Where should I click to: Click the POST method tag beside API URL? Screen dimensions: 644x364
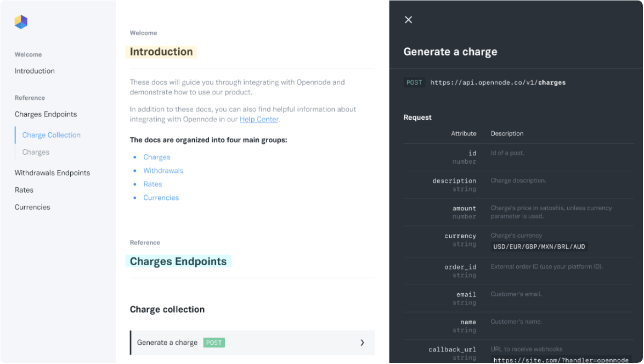click(414, 82)
